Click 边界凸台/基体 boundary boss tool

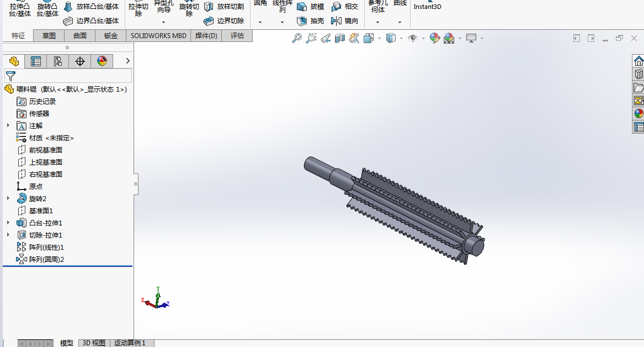click(x=91, y=20)
